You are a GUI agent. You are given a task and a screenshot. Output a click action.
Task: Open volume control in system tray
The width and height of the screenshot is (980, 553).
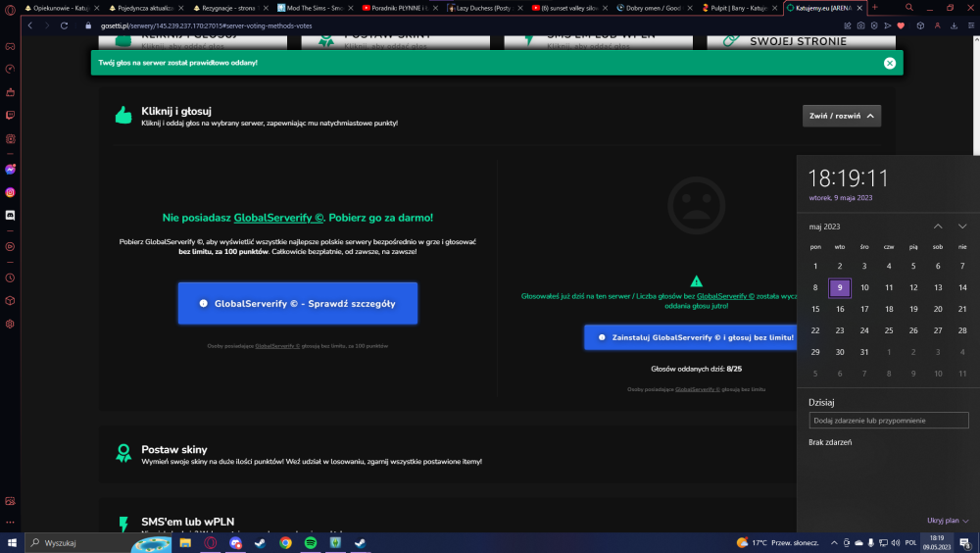point(895,543)
